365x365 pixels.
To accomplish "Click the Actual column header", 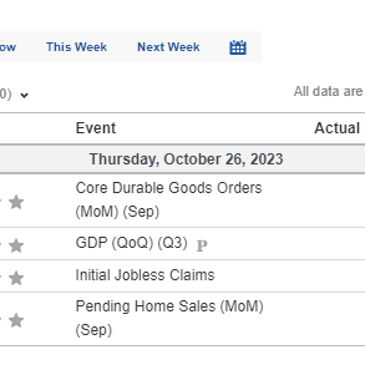I will 337,128.
